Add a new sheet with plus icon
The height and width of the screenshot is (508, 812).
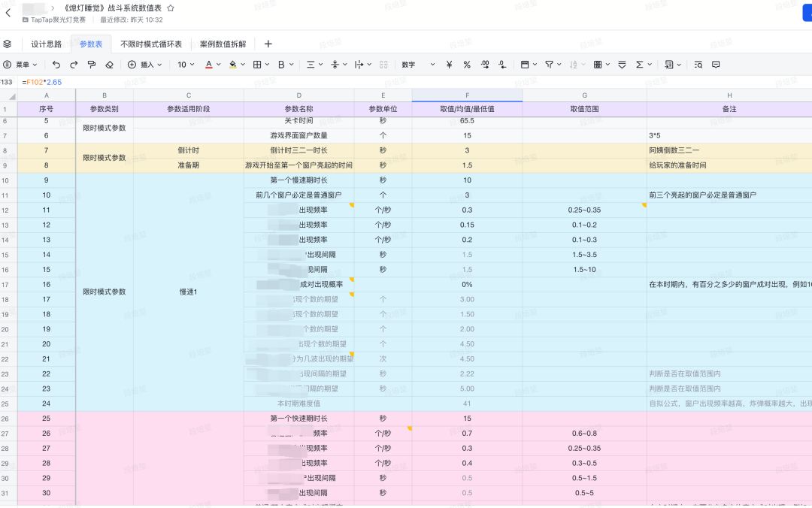[x=268, y=44]
